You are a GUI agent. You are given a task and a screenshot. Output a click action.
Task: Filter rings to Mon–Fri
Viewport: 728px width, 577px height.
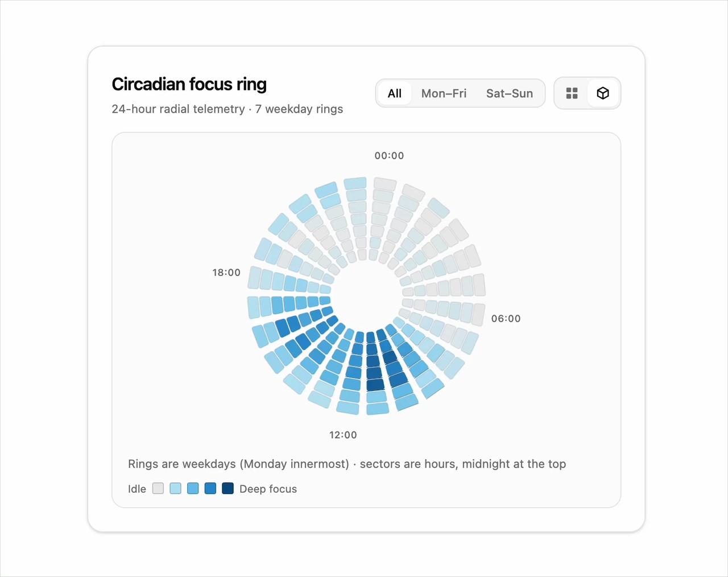pos(444,93)
